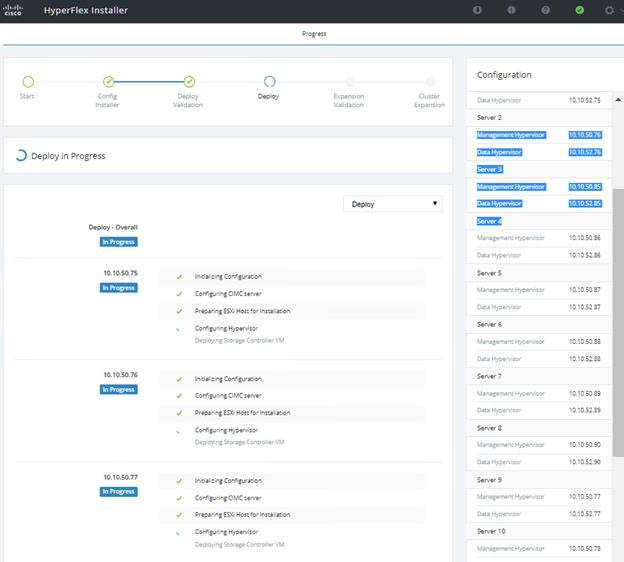
Task: Click IP value 10.10.50.78
Action: (585, 549)
